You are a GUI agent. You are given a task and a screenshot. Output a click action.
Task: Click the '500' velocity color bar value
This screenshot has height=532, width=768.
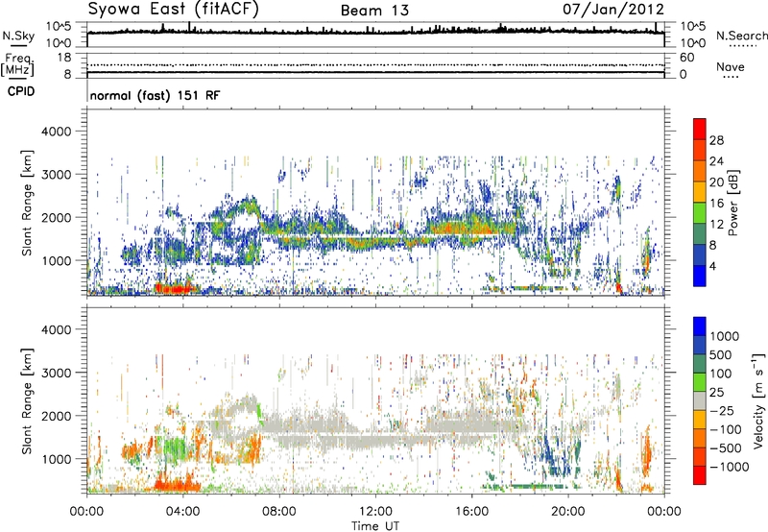click(x=721, y=355)
